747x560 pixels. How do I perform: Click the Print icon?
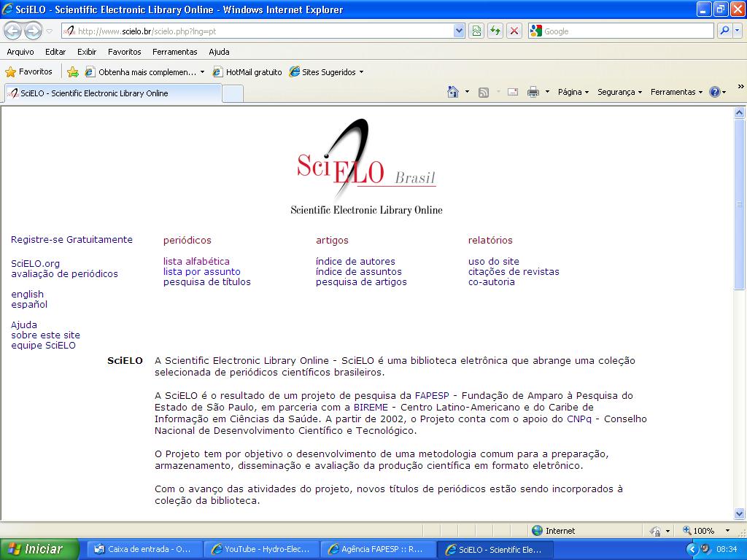click(x=533, y=92)
